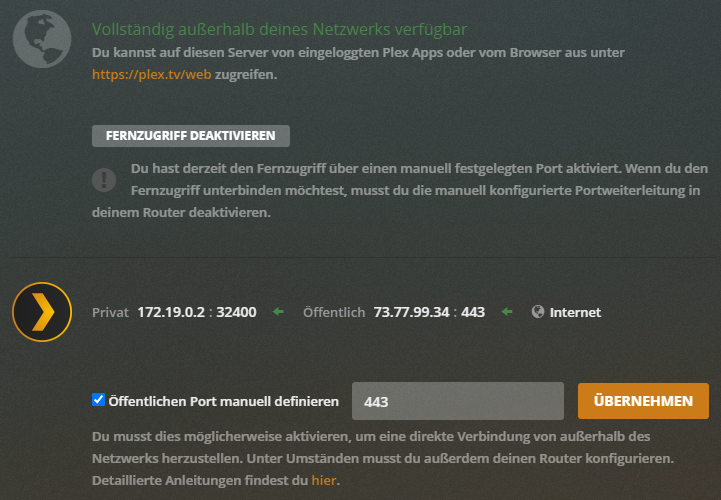721x500 pixels.
Task: Click the green arrow after public address
Action: click(x=507, y=312)
